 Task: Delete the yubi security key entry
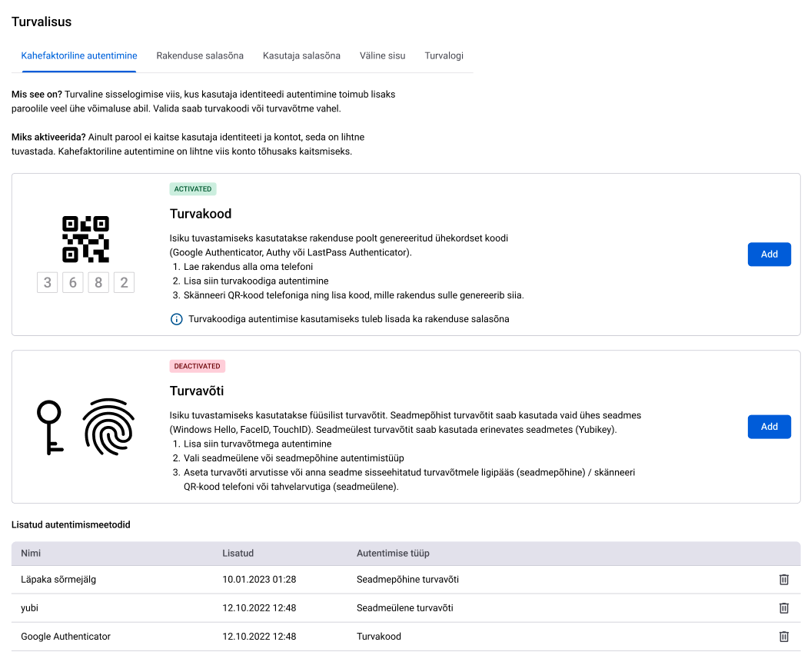pyautogui.click(x=783, y=608)
